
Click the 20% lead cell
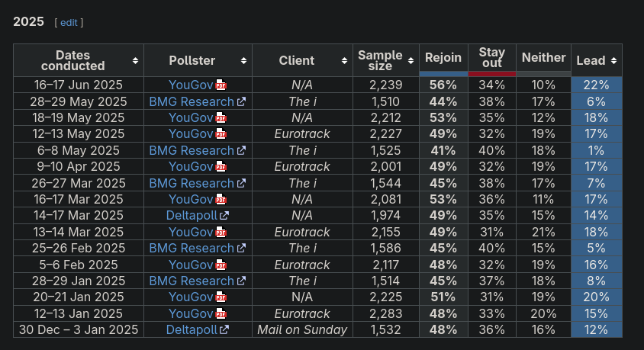597,297
